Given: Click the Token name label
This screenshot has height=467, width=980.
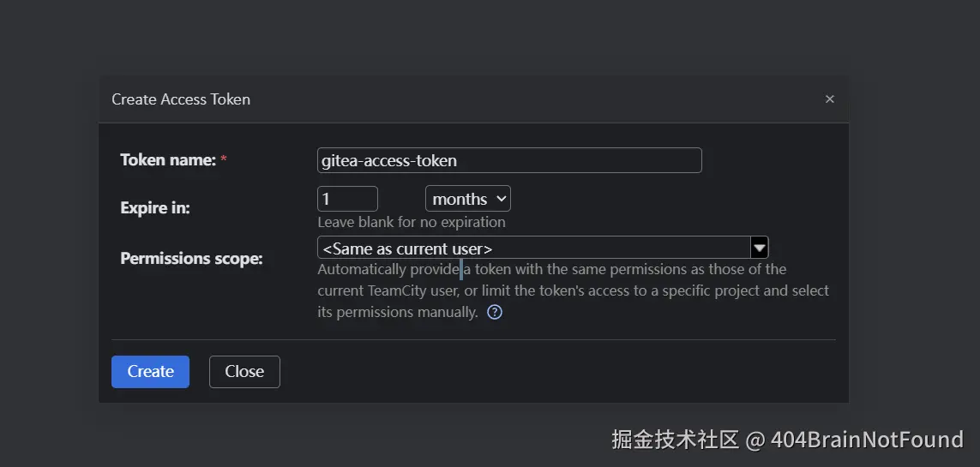Looking at the screenshot, I should coord(168,160).
